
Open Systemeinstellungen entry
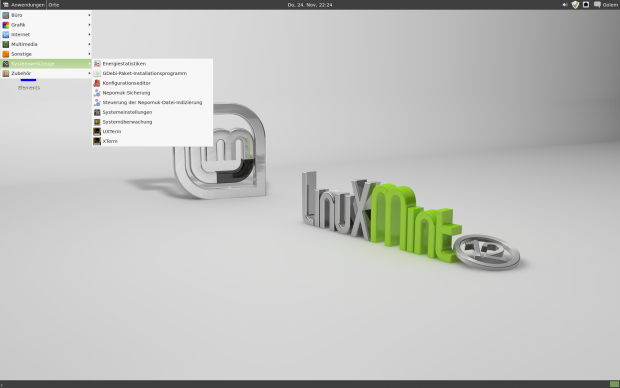point(152,112)
